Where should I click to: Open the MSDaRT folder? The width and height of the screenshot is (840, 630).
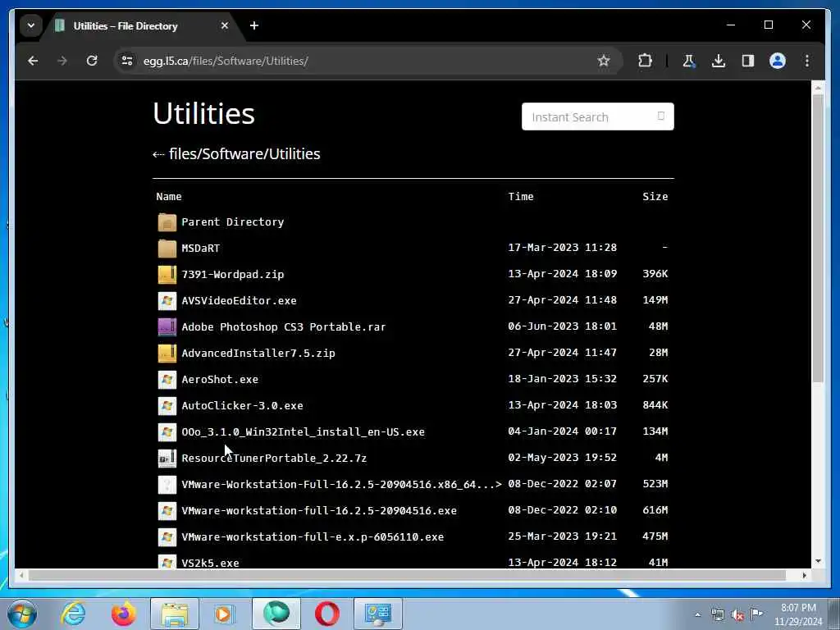[x=200, y=248]
